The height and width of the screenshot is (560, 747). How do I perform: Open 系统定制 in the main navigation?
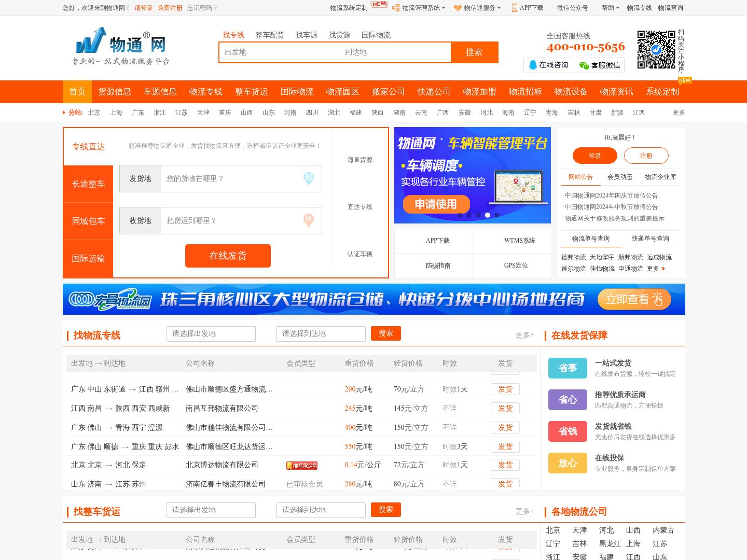click(662, 92)
